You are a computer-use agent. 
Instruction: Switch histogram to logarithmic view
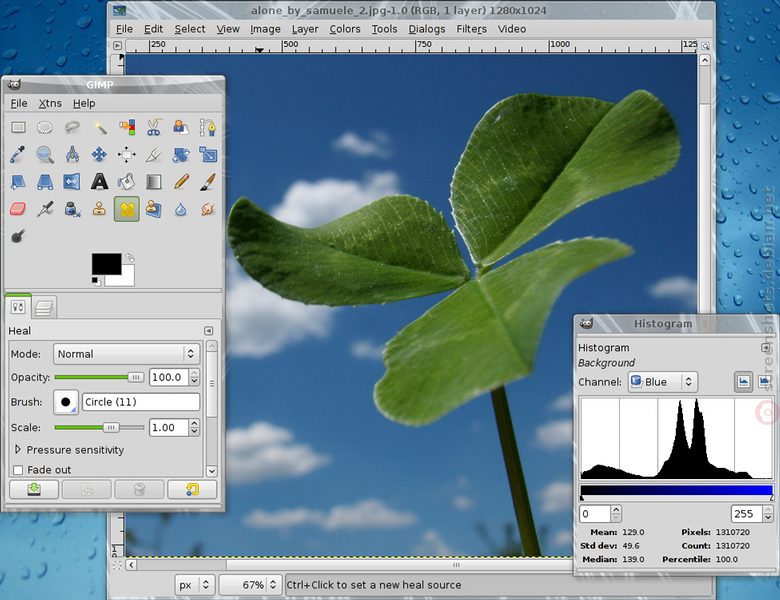(x=764, y=382)
